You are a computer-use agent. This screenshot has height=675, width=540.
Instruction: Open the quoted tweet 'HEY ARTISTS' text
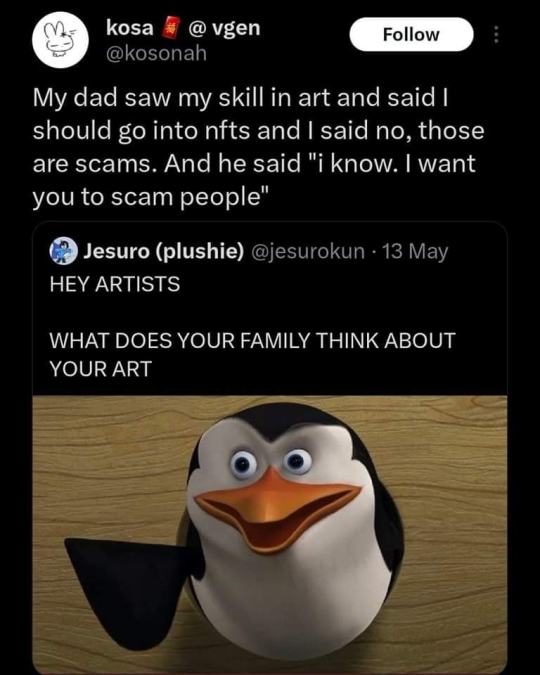(115, 285)
